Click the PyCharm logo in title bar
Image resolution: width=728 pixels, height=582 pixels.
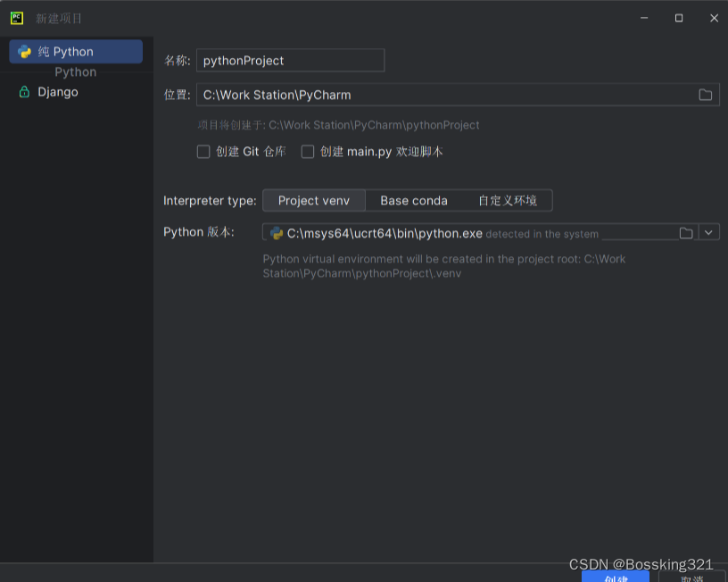pos(17,18)
